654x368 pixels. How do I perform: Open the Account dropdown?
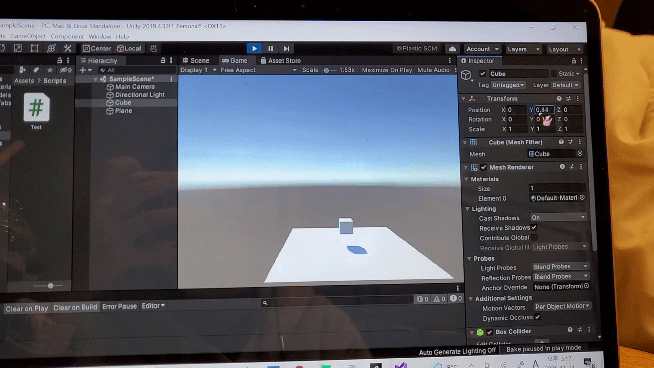pos(482,49)
